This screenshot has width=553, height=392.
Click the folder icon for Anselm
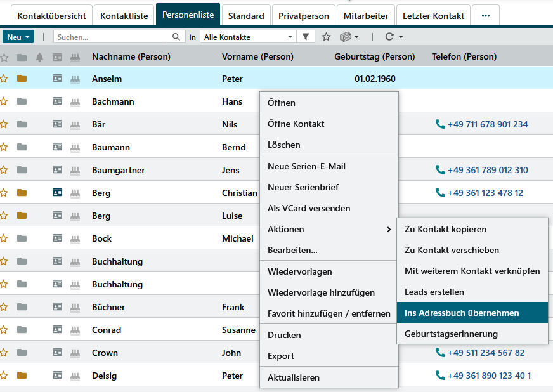point(22,79)
